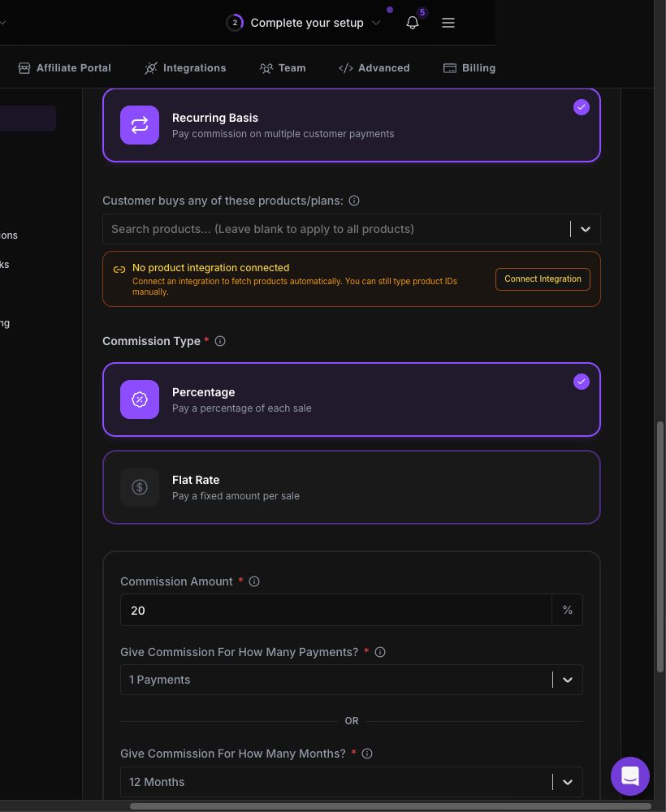
Task: Open the hamburger menu icon
Action: tap(448, 23)
